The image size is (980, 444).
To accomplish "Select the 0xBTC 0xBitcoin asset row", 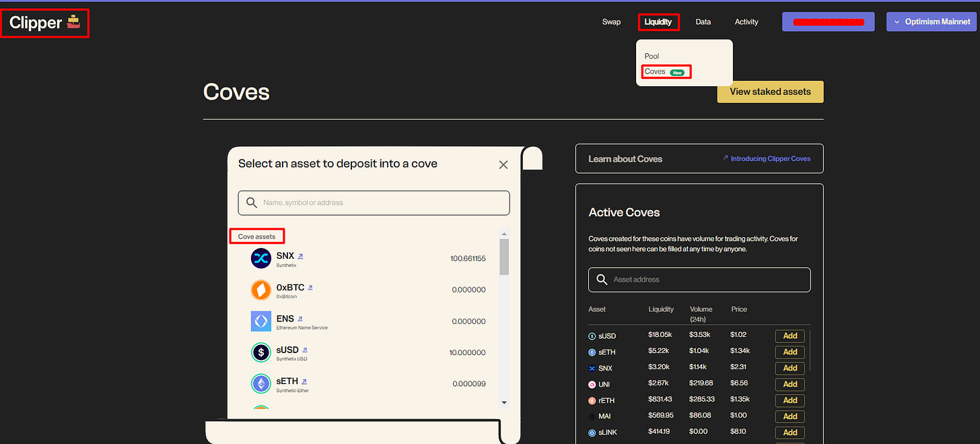I will (368, 290).
